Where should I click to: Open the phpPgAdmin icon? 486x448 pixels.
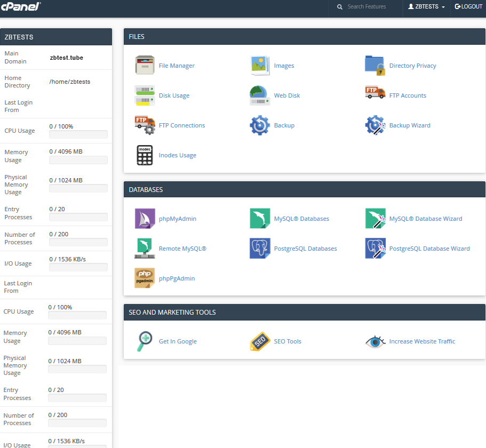click(145, 278)
